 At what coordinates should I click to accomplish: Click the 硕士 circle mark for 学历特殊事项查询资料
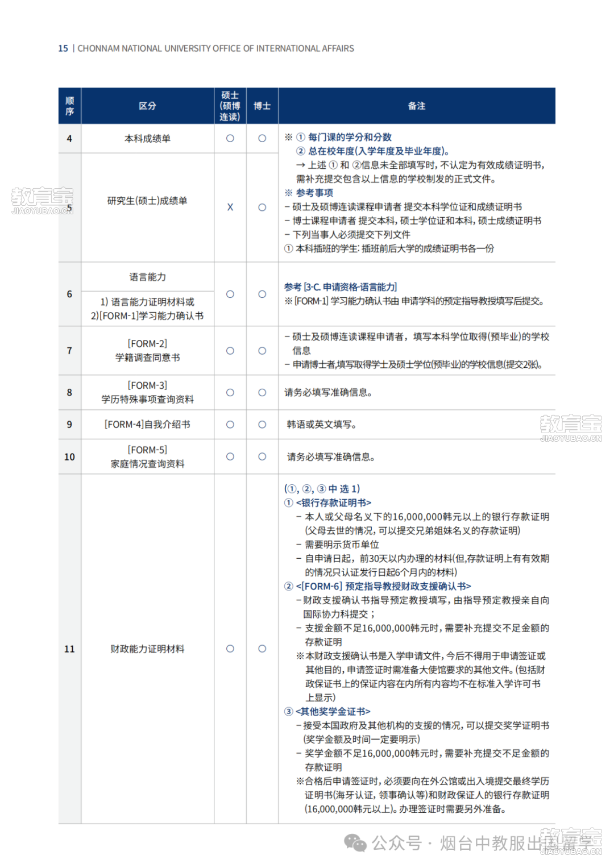click(x=230, y=392)
